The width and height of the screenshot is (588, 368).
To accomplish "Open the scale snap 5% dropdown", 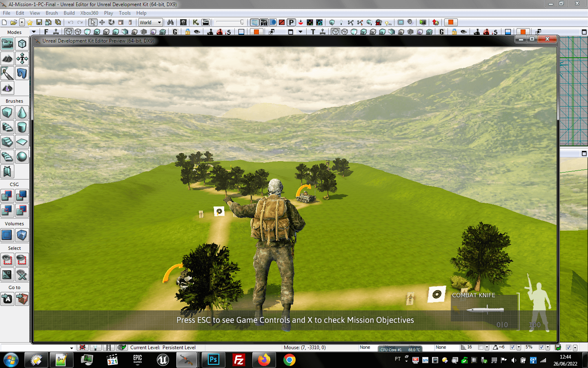I will [x=548, y=348].
